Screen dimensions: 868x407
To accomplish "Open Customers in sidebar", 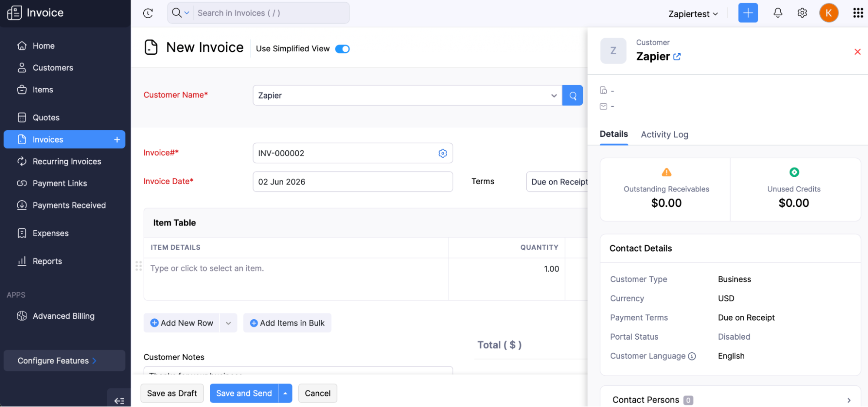I will (x=64, y=68).
